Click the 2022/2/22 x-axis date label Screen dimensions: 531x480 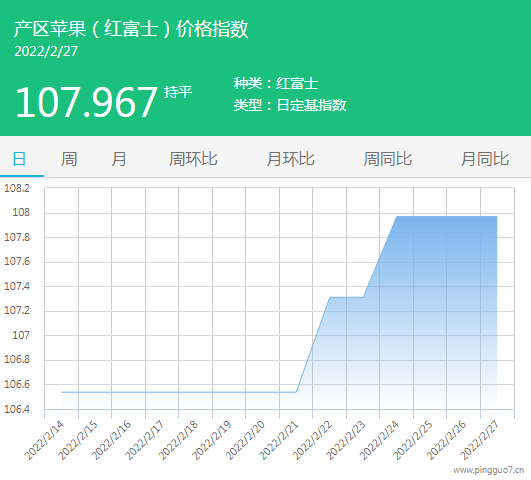(313, 440)
